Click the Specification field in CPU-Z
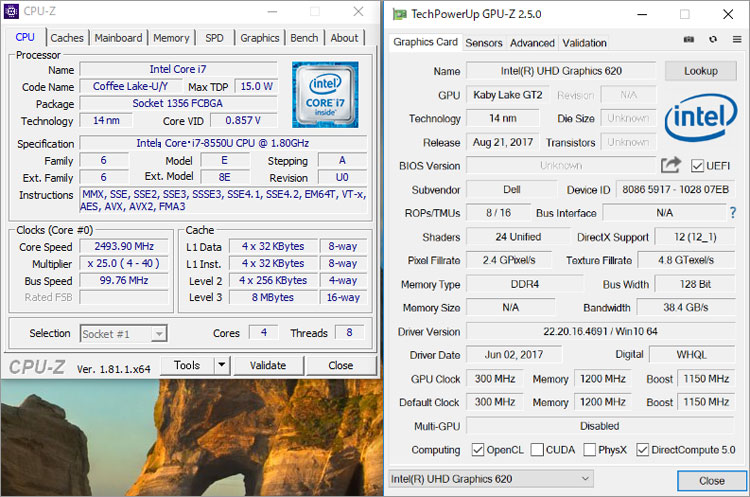 [223, 143]
